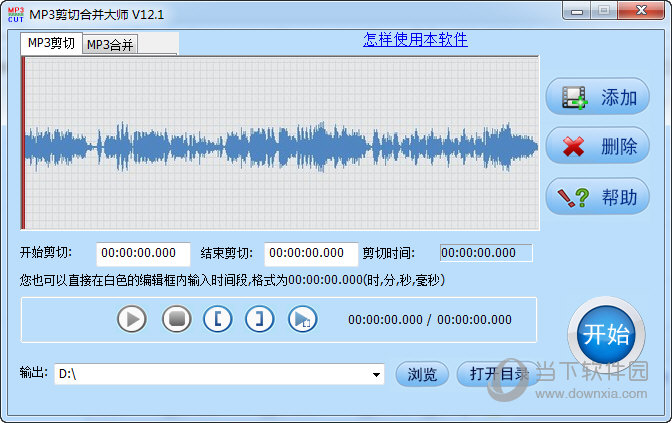Click the playback time display 00:00:00.000 / 00:00:00.000
Screen dimensions: 672x423
430,320
